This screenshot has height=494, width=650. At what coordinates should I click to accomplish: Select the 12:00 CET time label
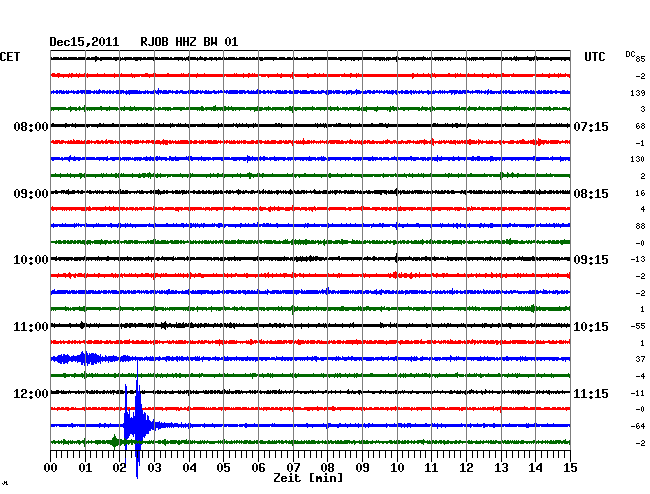coord(31,393)
